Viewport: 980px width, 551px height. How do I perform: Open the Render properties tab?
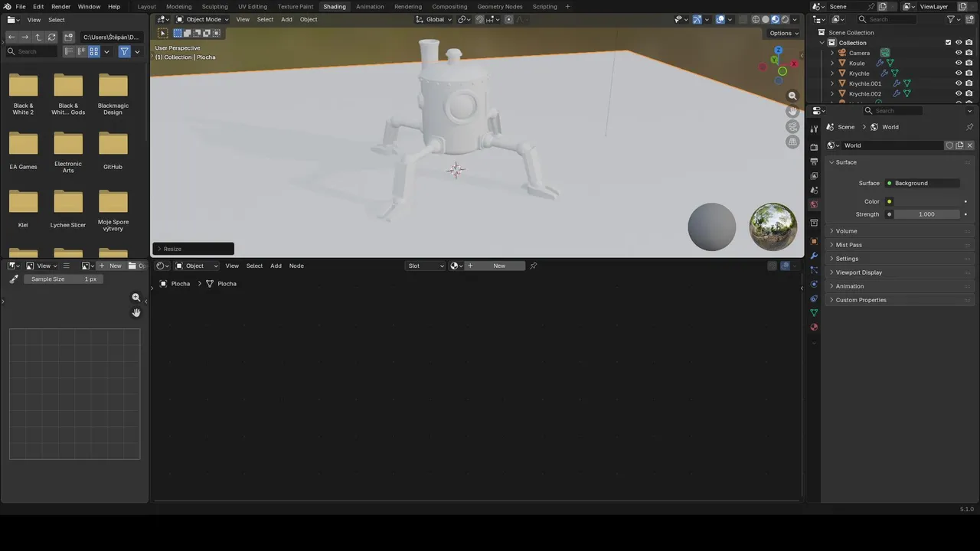point(814,147)
